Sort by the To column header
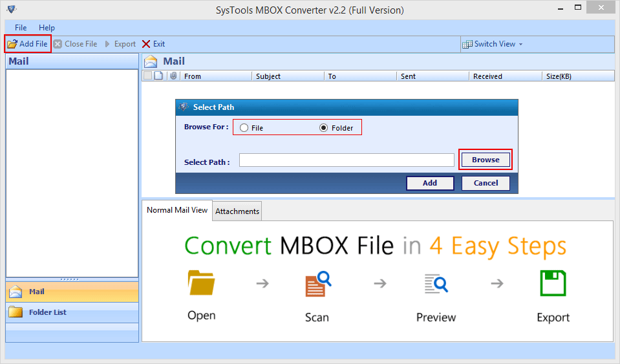Viewport: 620px width, 364px height. [360, 76]
